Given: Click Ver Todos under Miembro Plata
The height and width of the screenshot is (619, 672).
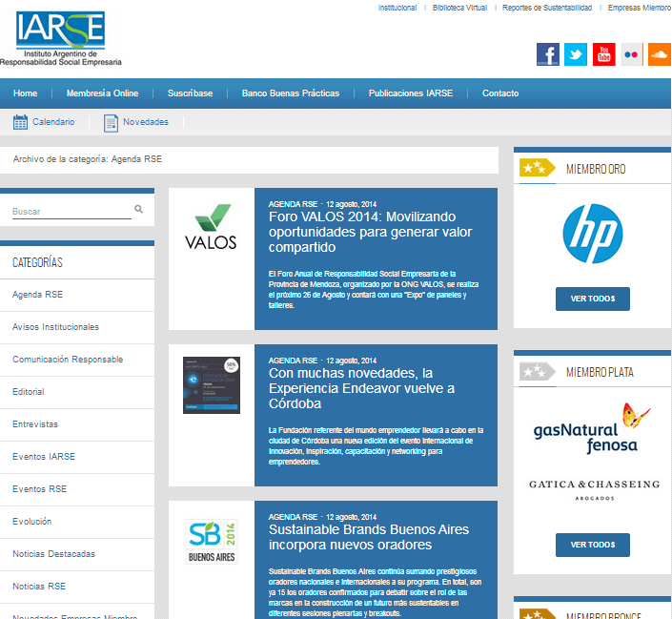Looking at the screenshot, I should coord(592,545).
